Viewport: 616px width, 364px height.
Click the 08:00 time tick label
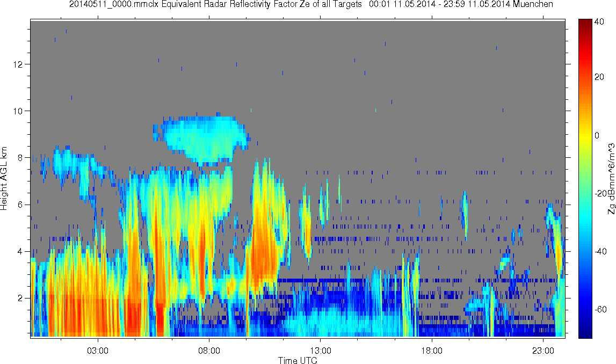[209, 350]
